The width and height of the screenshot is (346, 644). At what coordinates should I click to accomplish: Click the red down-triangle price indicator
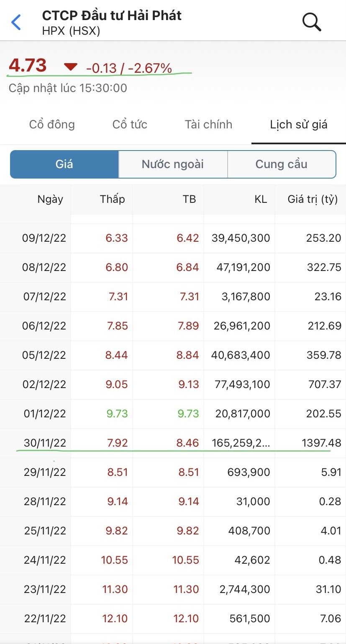point(71,66)
